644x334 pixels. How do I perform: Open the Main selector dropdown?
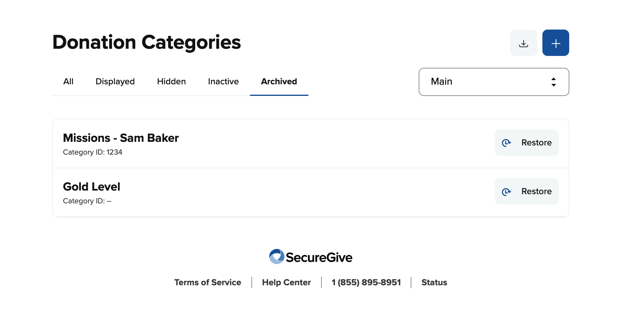494,82
